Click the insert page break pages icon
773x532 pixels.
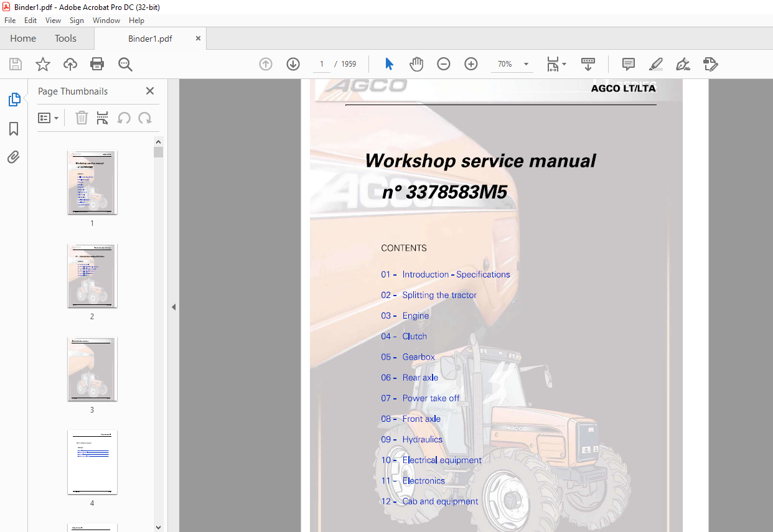pos(103,118)
